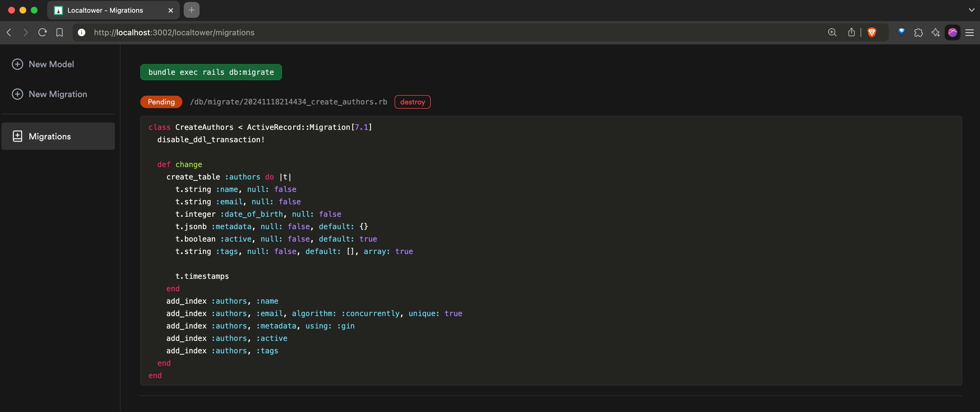This screenshot has height=412, width=980.
Task: Destroy the create_authors migration
Action: 412,102
